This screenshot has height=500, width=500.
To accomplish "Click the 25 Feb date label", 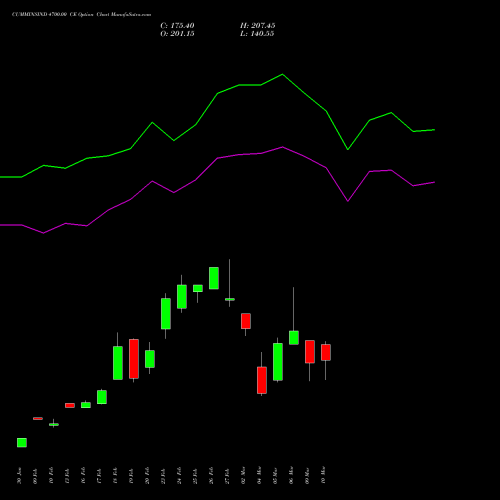I will coord(195,475).
